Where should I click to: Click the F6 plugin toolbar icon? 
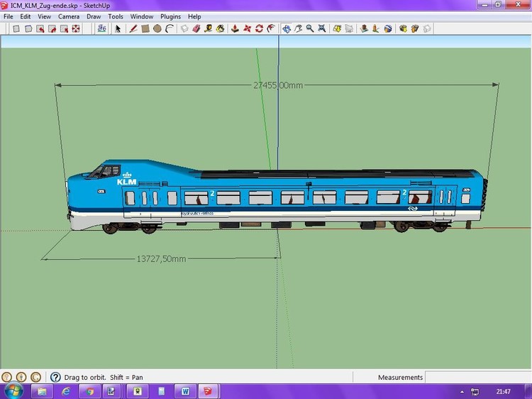pos(101,29)
